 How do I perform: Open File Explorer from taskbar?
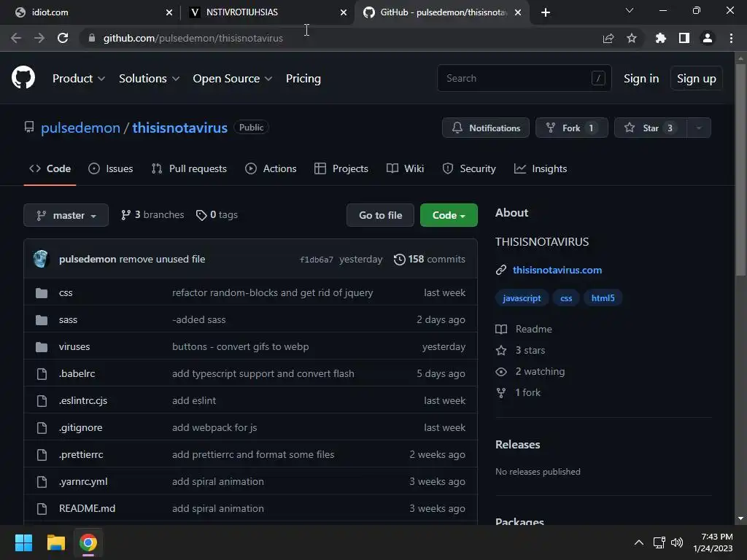coord(55,542)
